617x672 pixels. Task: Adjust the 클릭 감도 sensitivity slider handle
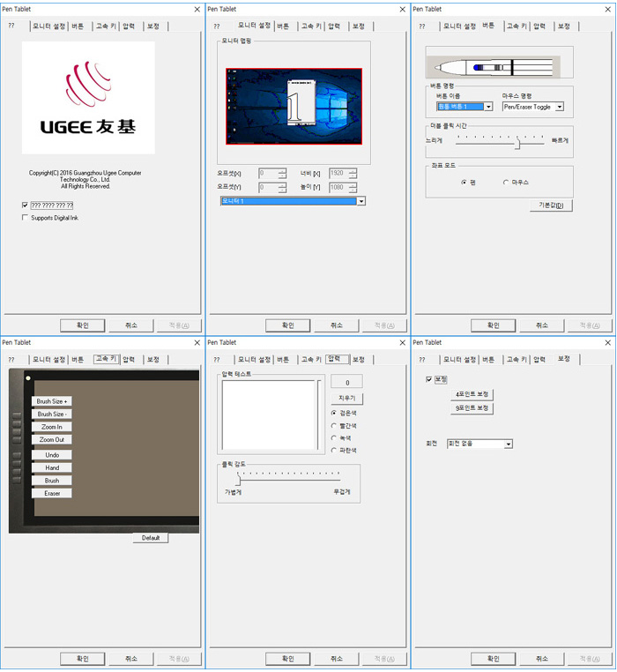(x=238, y=478)
